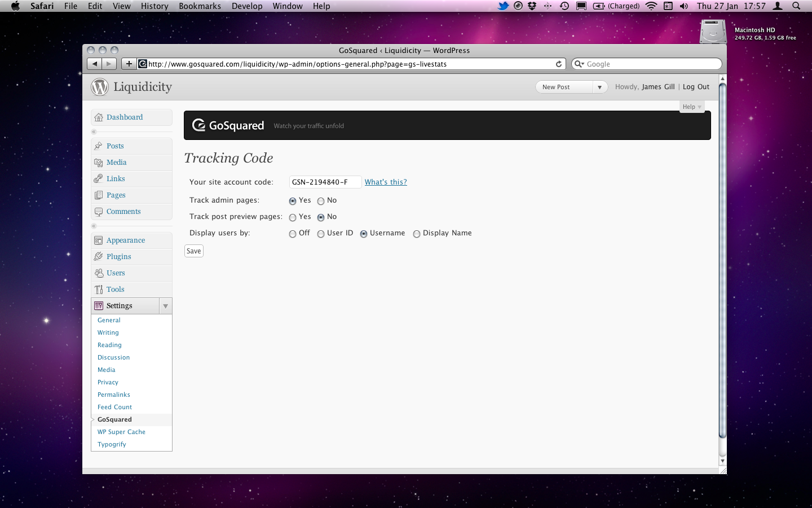Click the Tools wrench icon
This screenshot has width=812, height=508.
[99, 290]
